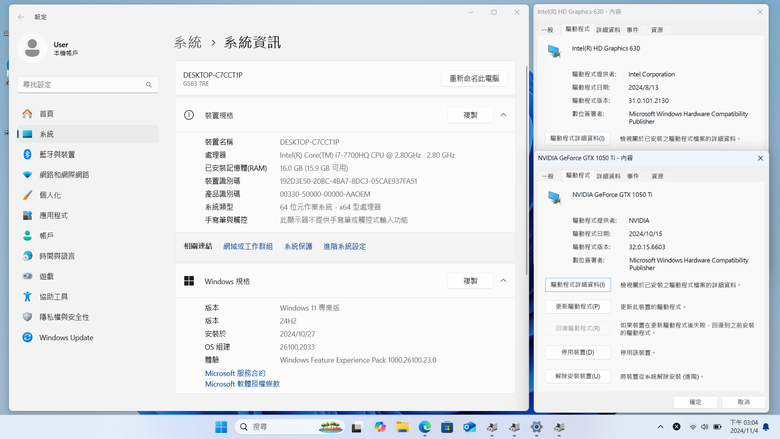Open 遊戲 gaming settings
Screen dimensions: 780x439
coord(88,276)
